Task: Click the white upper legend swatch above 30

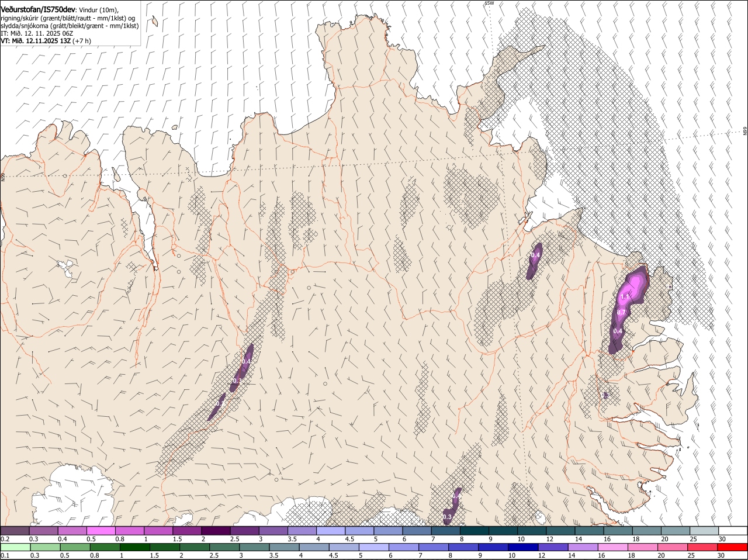Action: [x=733, y=530]
